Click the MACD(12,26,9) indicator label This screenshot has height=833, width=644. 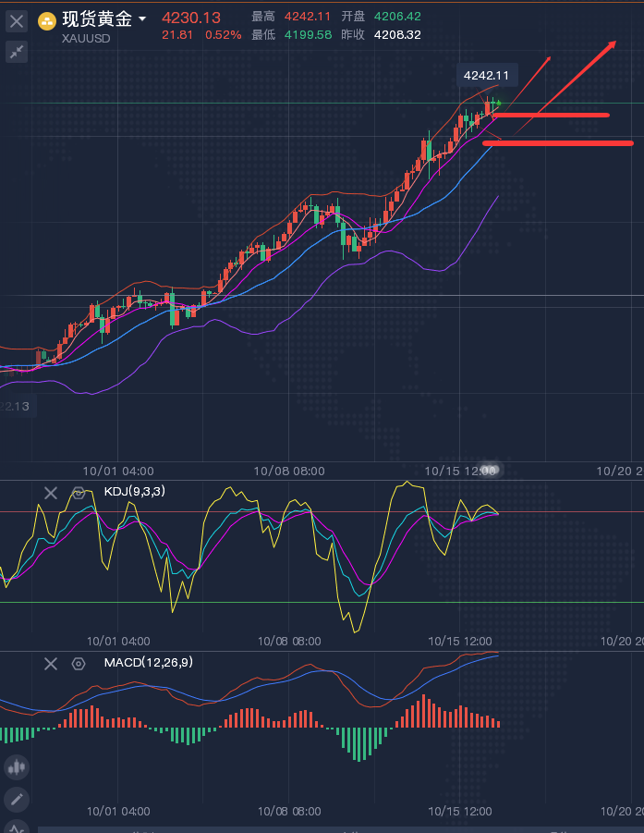pyautogui.click(x=148, y=662)
